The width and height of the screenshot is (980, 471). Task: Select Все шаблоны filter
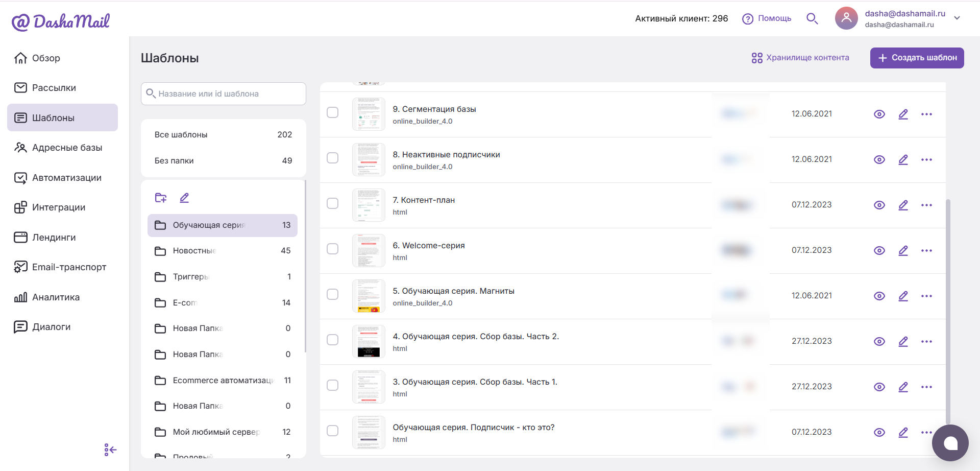(223, 135)
